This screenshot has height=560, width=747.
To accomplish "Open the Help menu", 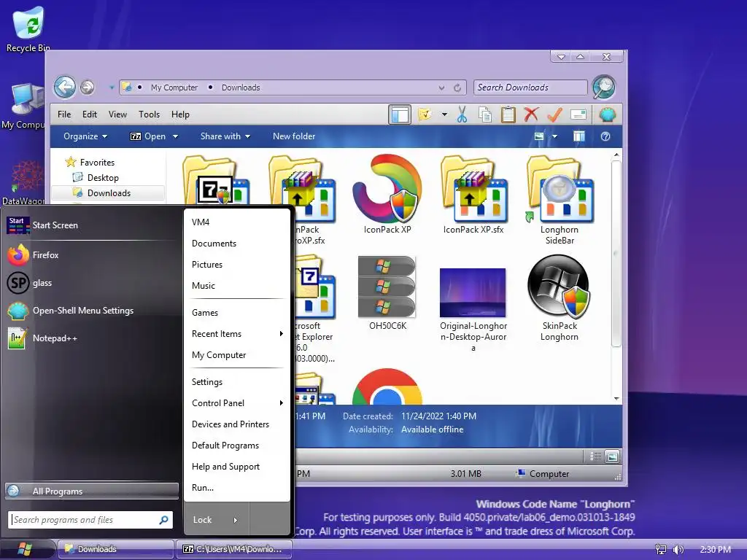I will point(181,114).
